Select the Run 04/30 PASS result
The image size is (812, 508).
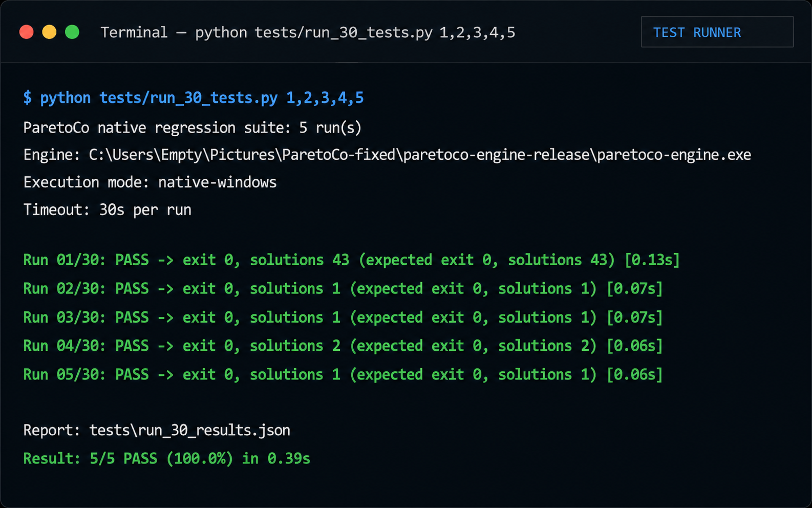(x=343, y=346)
